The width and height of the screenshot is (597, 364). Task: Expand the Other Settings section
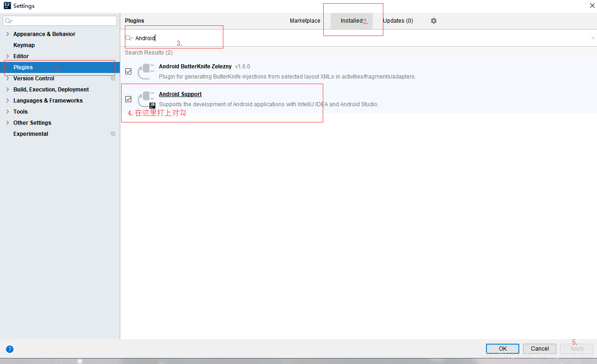pos(7,123)
